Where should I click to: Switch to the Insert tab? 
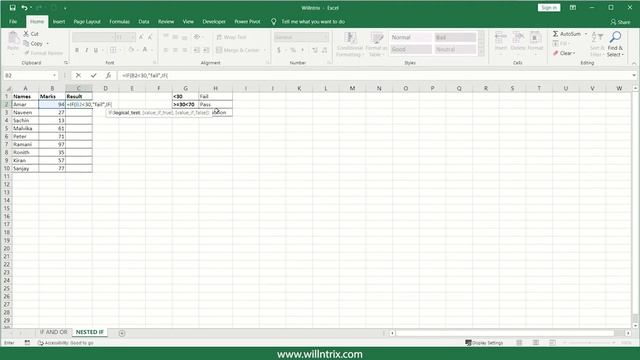[x=59, y=22]
